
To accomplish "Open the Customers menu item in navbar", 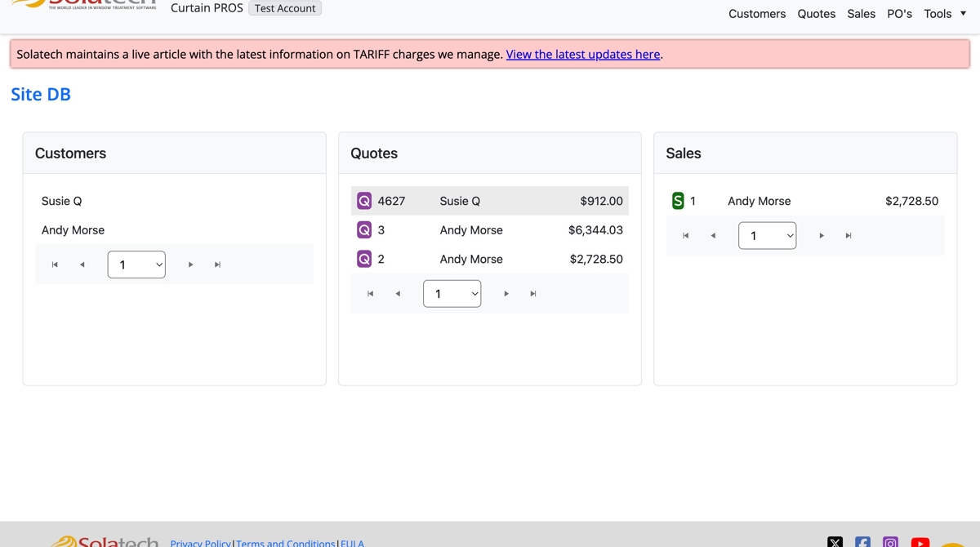I will coord(757,14).
